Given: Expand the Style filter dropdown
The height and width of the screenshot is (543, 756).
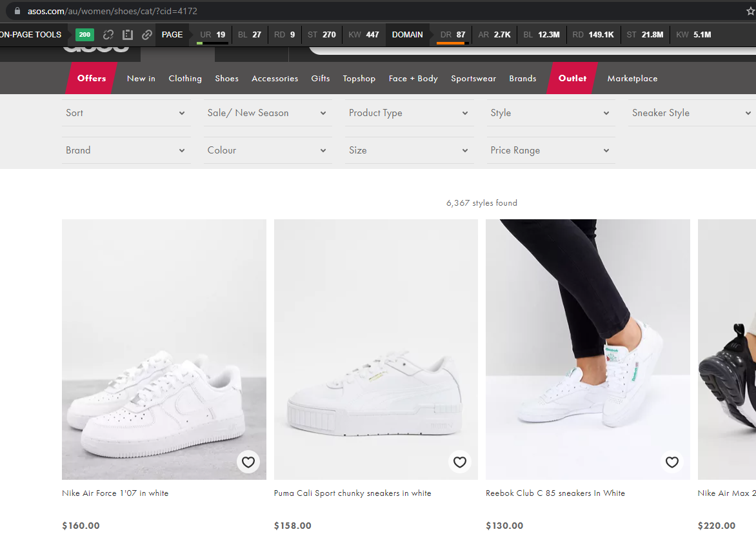Looking at the screenshot, I should (551, 113).
